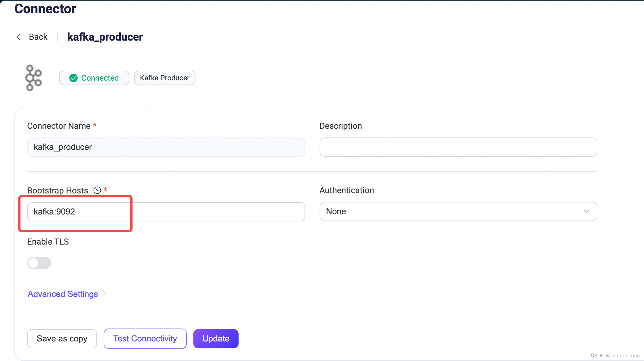Image resolution: width=644 pixels, height=361 pixels.
Task: Click the Description input field
Action: pyautogui.click(x=458, y=147)
